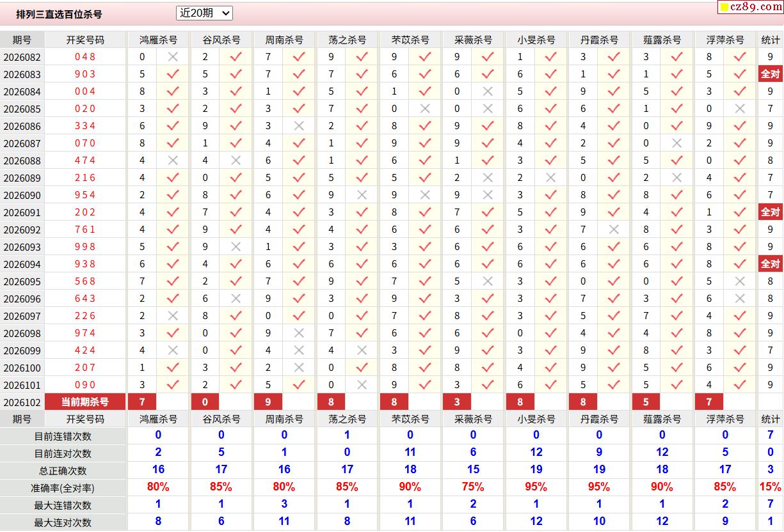Select the cross mark for 小旻杀号 in row 2026089

tap(551, 178)
